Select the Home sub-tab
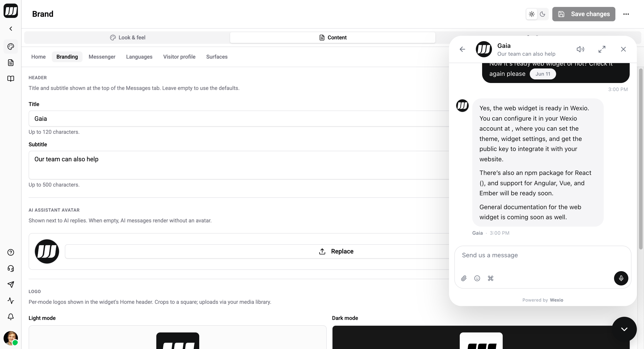The width and height of the screenshot is (644, 349). click(38, 57)
